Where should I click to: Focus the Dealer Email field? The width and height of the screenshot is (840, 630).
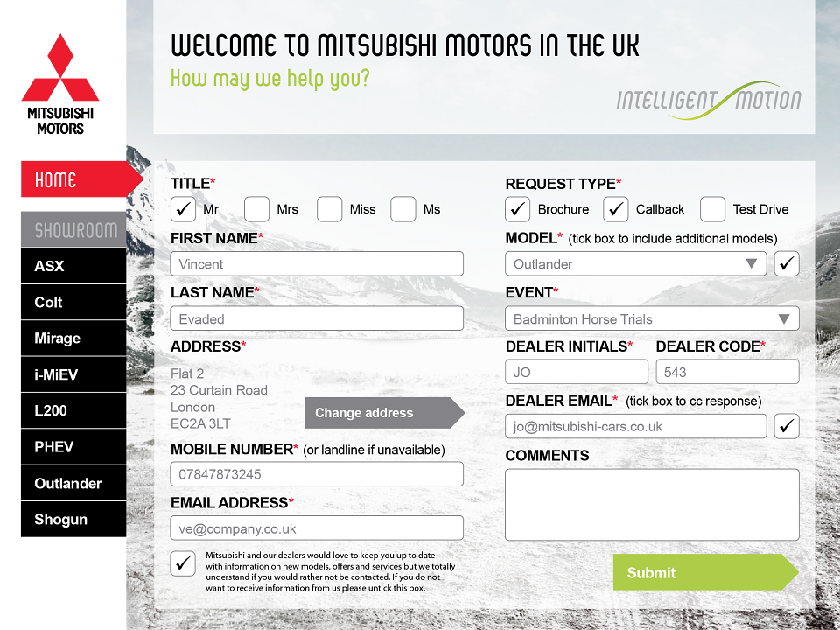coord(635,426)
